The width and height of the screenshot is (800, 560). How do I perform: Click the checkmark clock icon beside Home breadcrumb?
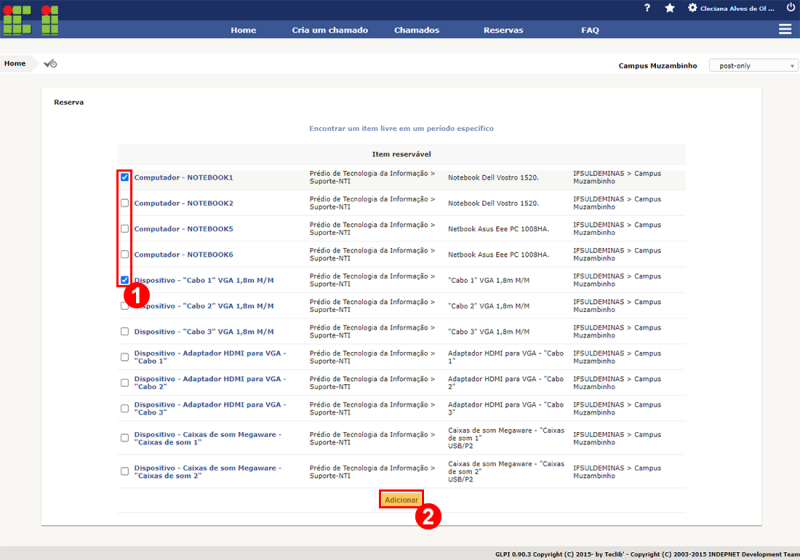coord(50,64)
